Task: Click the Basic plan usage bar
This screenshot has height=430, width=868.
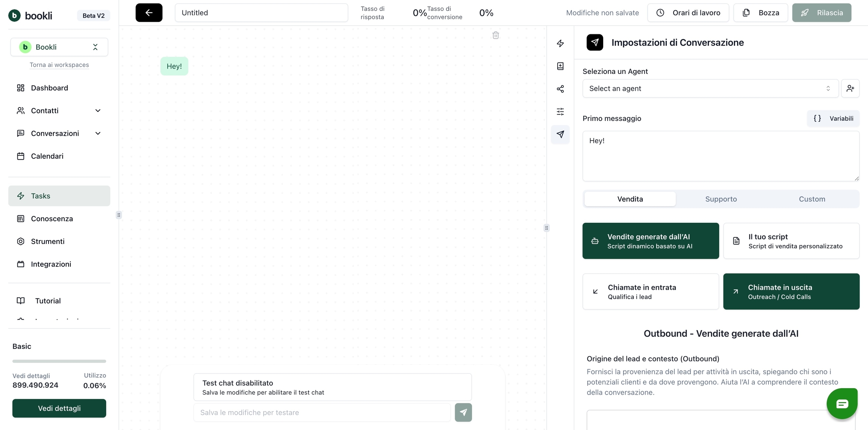Action: pyautogui.click(x=59, y=361)
